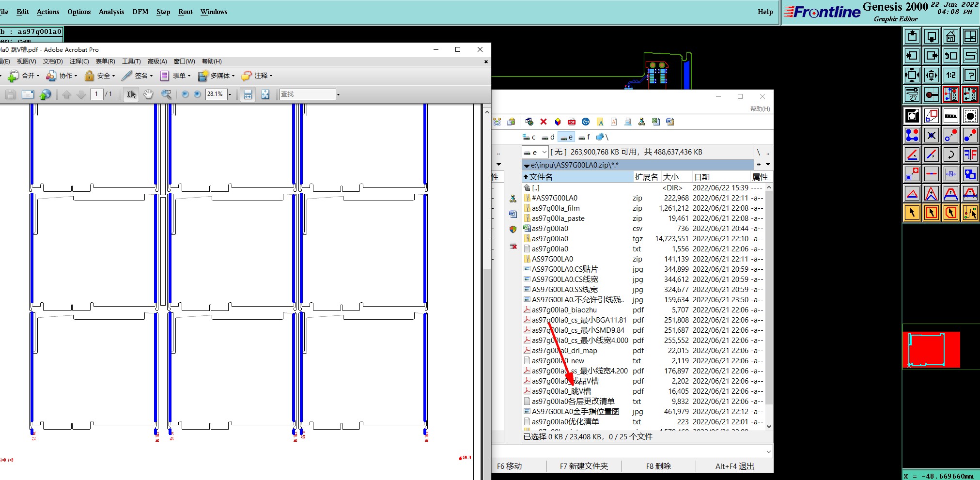Click the PDF icon in file manager toolbar
Screen dimensions: 980x480
coord(572,122)
